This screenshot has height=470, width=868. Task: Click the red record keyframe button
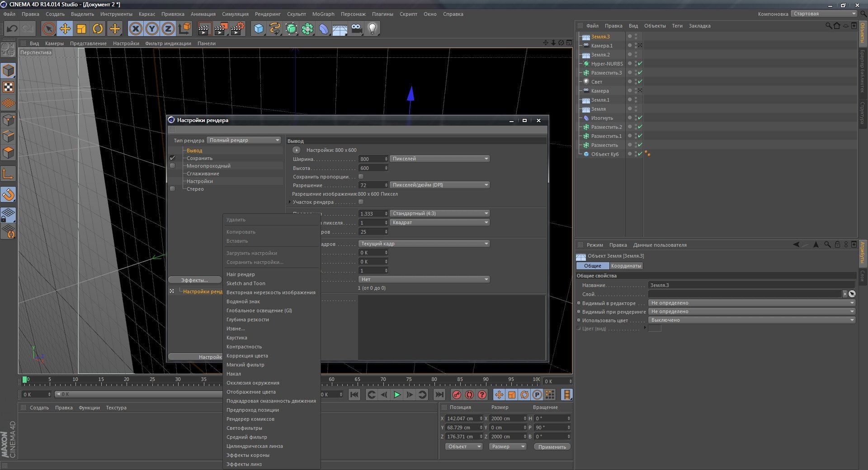coord(457,395)
